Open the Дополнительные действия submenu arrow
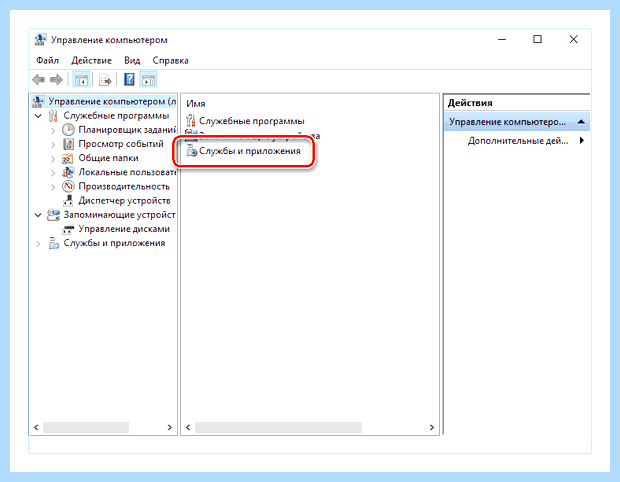The image size is (620, 482). click(582, 140)
